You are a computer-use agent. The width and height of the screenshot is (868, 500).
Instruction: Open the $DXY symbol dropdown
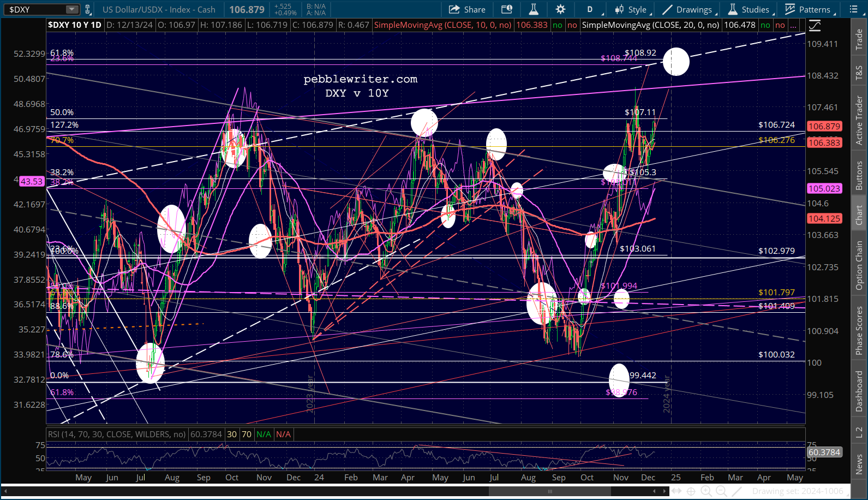click(x=72, y=9)
